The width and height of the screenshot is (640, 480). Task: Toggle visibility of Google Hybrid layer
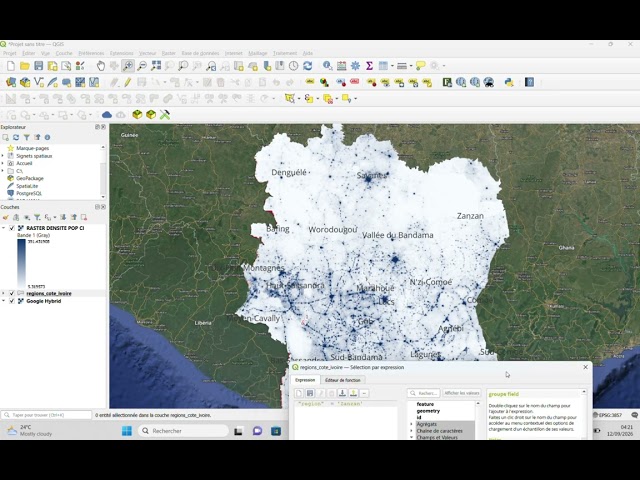12,301
